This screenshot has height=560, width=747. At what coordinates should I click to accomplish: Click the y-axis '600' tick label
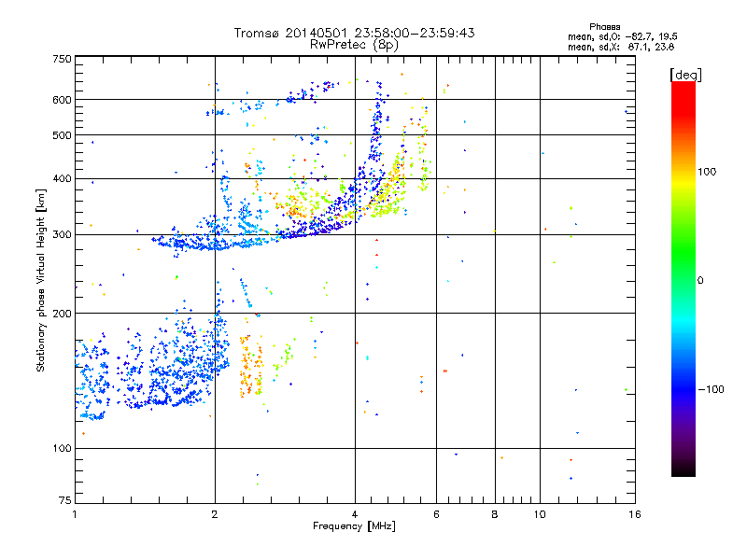coord(62,100)
